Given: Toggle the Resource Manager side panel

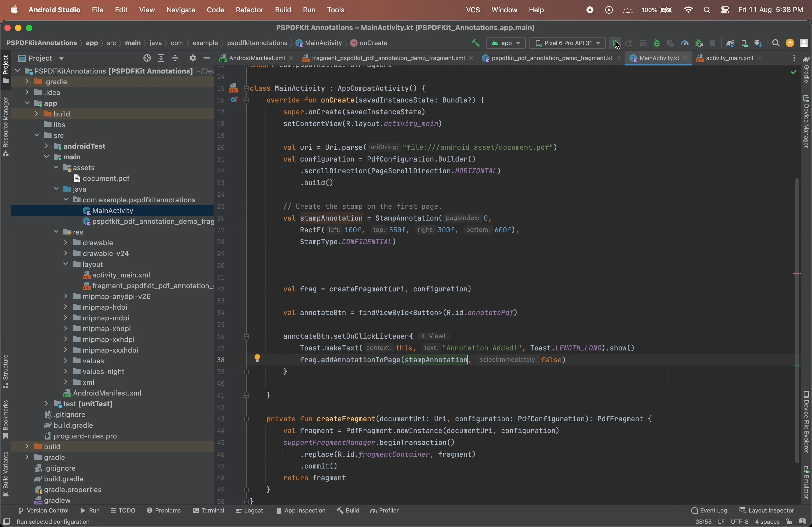Looking at the screenshot, I should (5, 126).
